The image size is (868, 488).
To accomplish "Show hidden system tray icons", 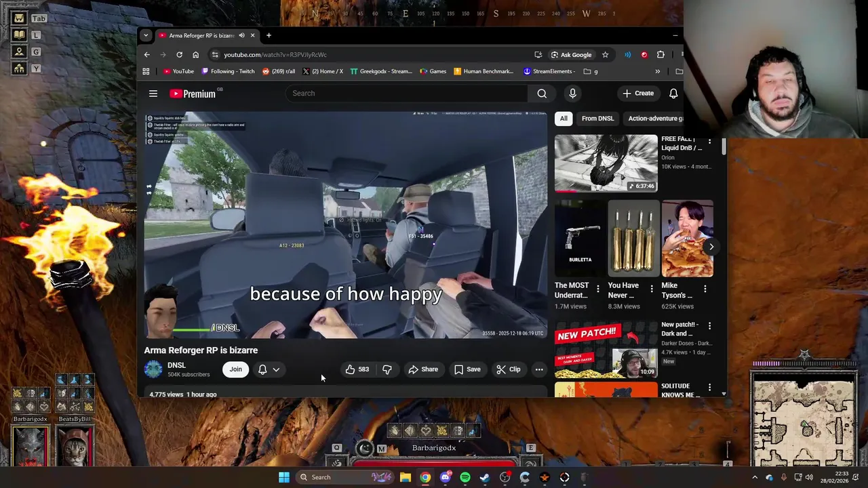I will tap(755, 477).
